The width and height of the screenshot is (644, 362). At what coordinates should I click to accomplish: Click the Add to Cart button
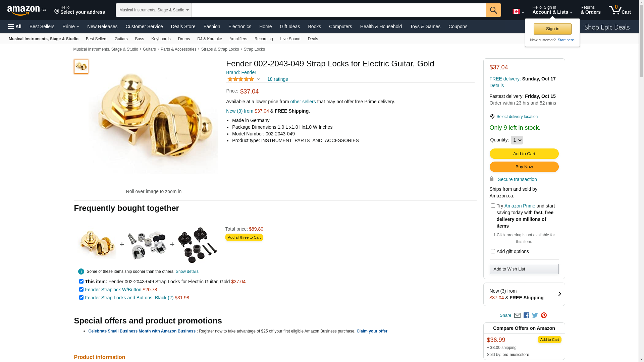pyautogui.click(x=524, y=154)
